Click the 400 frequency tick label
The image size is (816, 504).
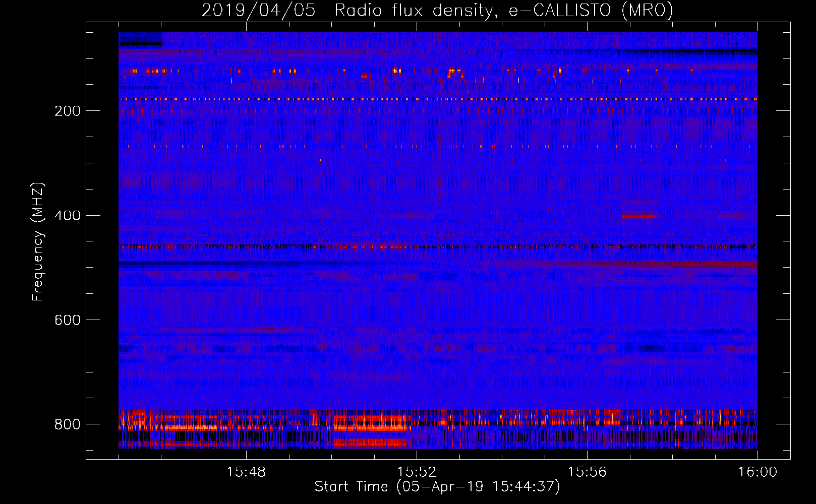tap(68, 216)
